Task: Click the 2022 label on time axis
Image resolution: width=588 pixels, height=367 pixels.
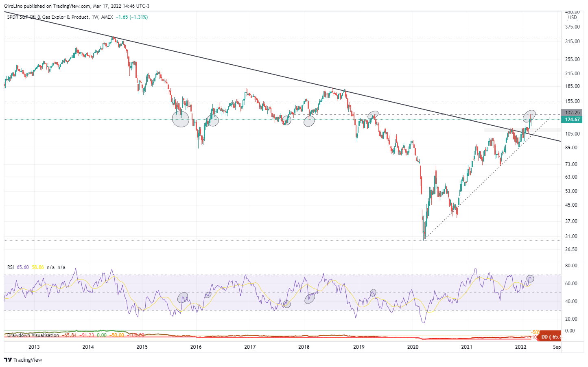Action: pos(521,347)
